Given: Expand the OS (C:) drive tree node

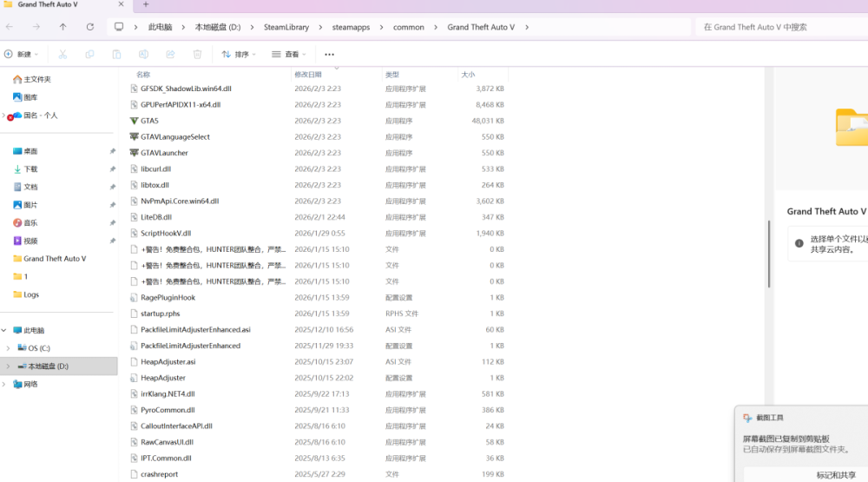Looking at the screenshot, I should pos(8,348).
